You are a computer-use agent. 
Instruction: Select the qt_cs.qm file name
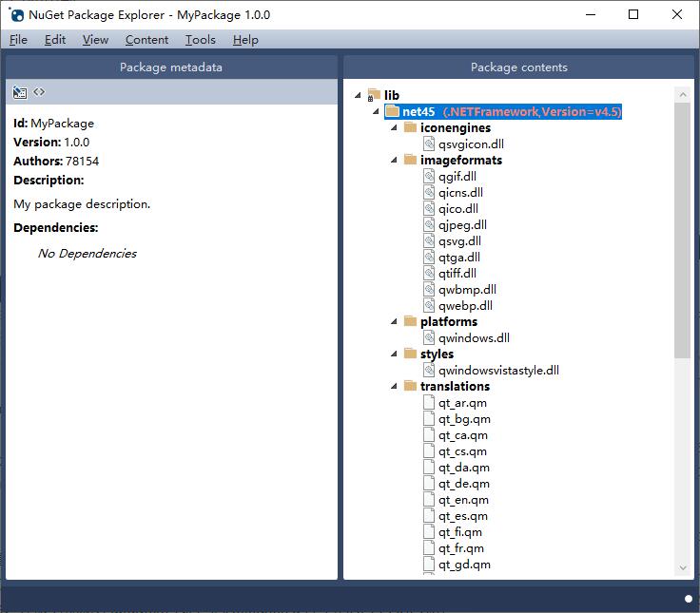tap(462, 451)
